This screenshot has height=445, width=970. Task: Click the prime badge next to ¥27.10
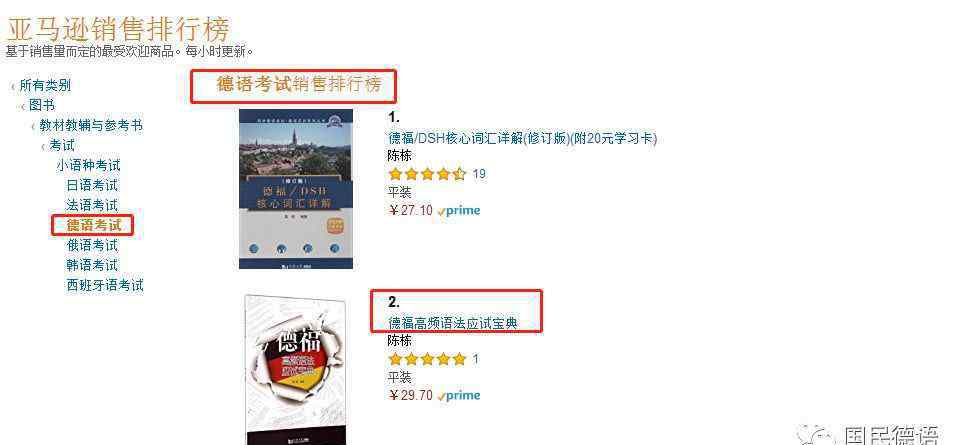pyautogui.click(x=459, y=210)
